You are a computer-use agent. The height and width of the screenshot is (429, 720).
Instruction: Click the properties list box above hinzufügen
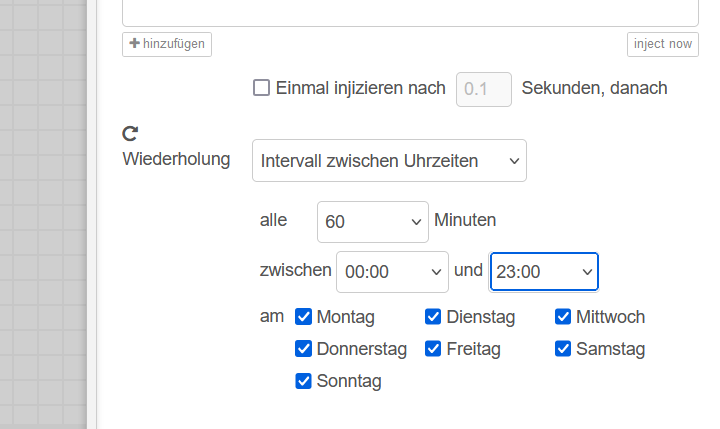click(410, 13)
